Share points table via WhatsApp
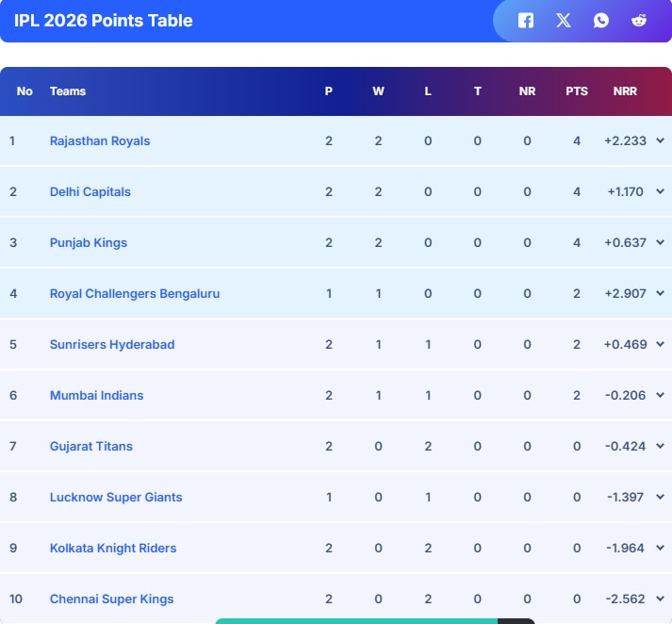This screenshot has height=624, width=672. tap(601, 21)
